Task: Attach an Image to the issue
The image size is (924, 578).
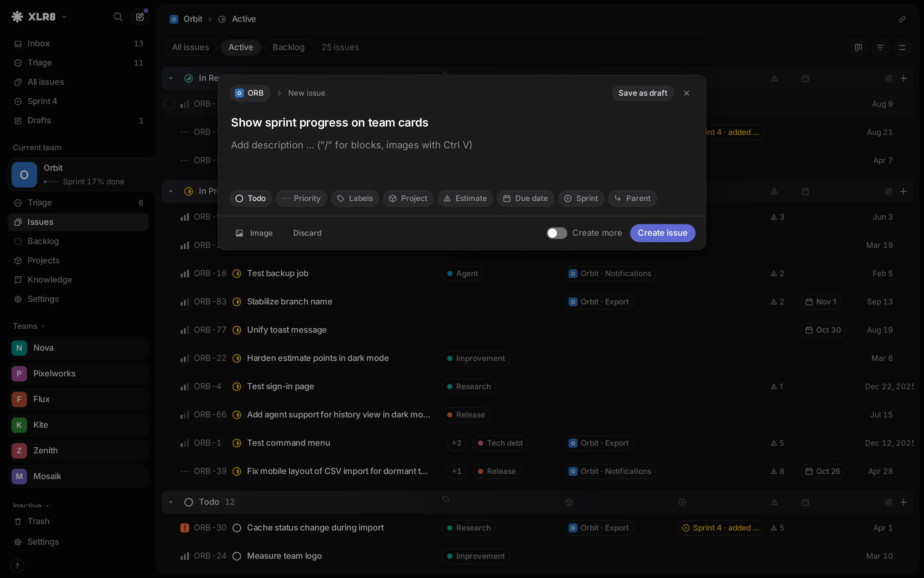Action: 254,233
